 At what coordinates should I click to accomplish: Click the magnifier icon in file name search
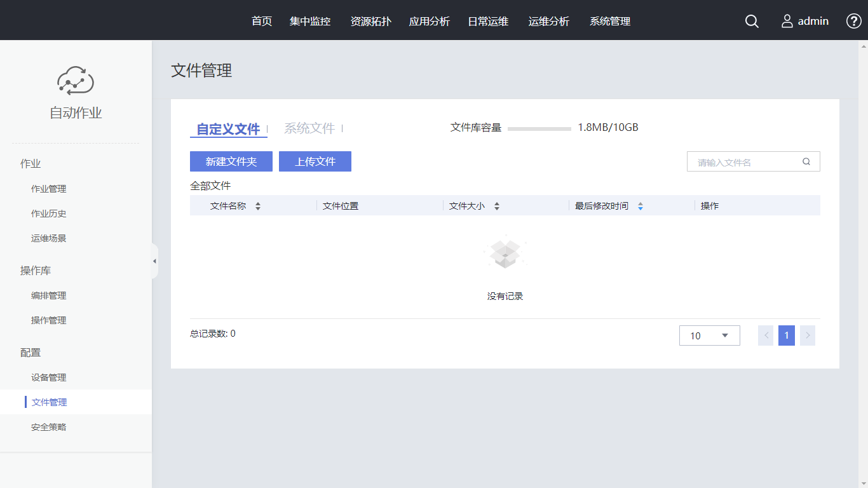pos(806,161)
